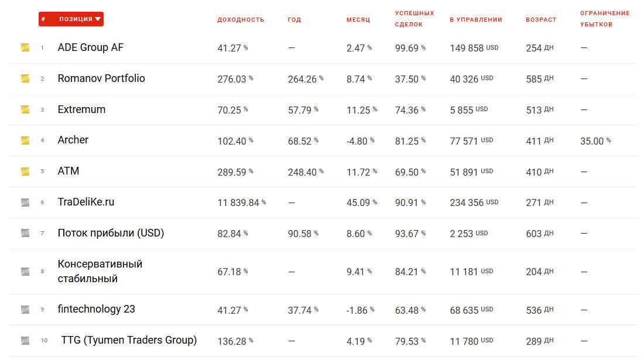Sort by ОГРАНИЧЕНИЕ УБЫТКОВ column header
The image size is (644, 360).
pyautogui.click(x=605, y=19)
